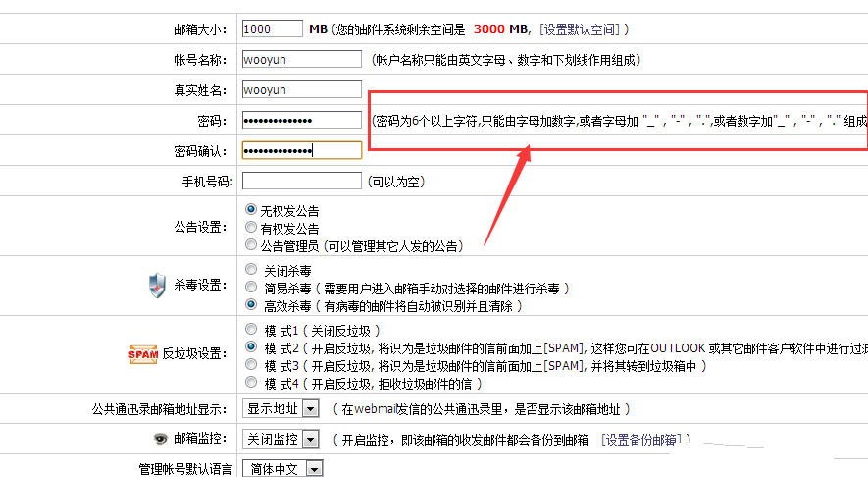
Task: Choose 关闭杀毒 antivirus option
Action: tap(251, 269)
